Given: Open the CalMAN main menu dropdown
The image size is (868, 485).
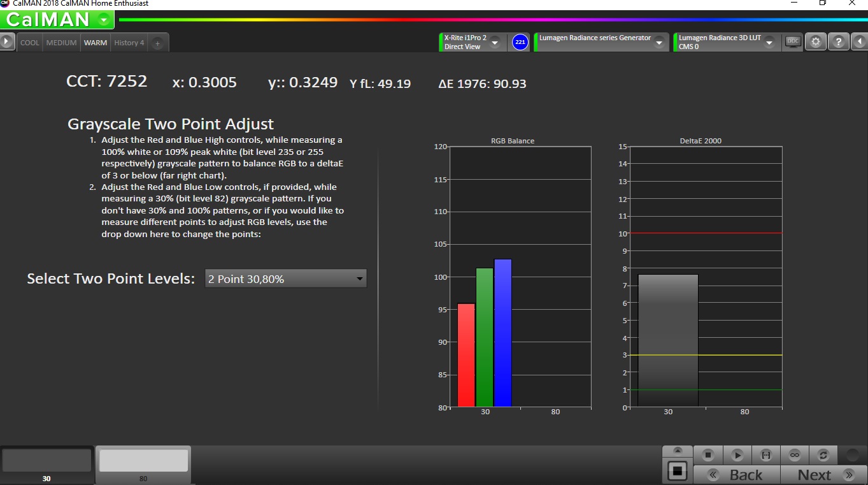Looking at the screenshot, I should (x=104, y=20).
